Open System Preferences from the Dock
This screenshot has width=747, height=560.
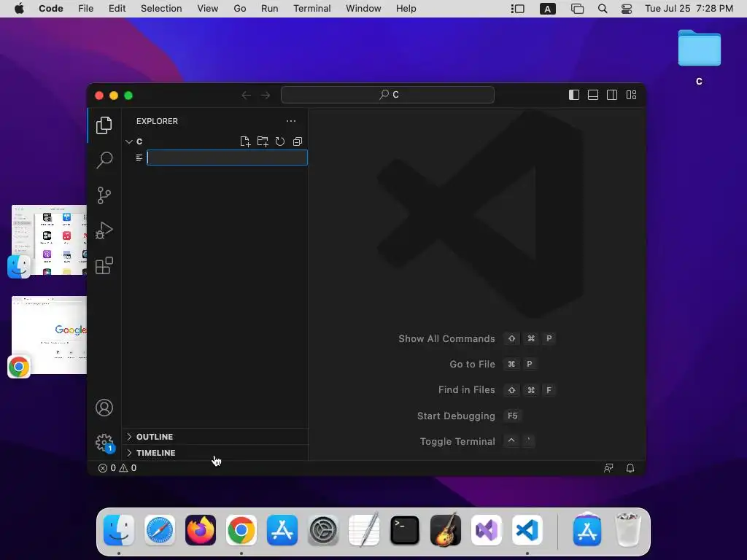pos(324,530)
